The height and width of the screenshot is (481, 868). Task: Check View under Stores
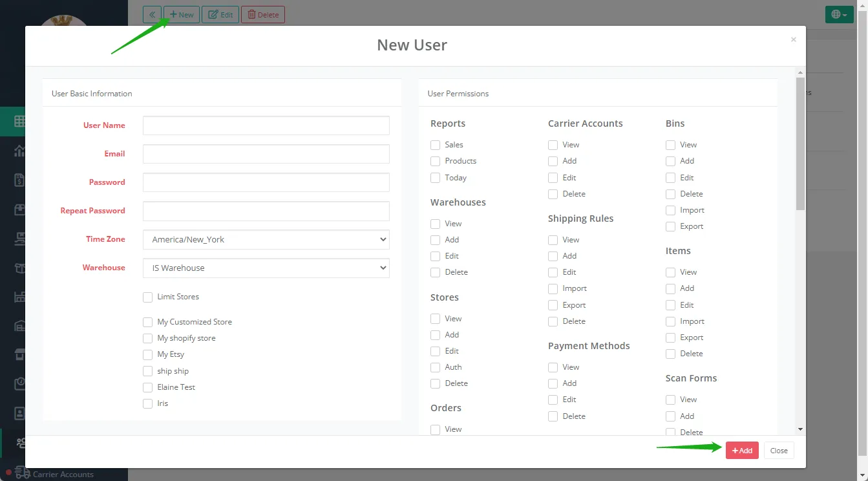436,319
